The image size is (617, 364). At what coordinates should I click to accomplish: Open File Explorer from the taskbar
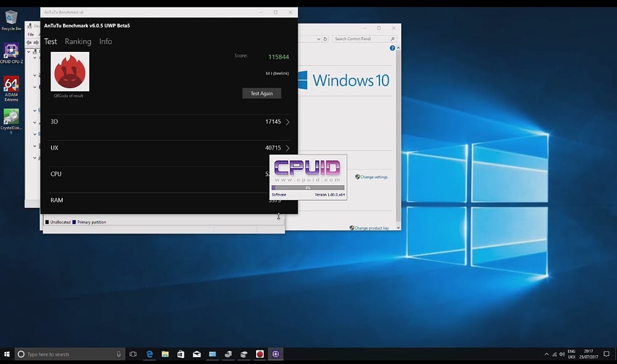(x=165, y=354)
